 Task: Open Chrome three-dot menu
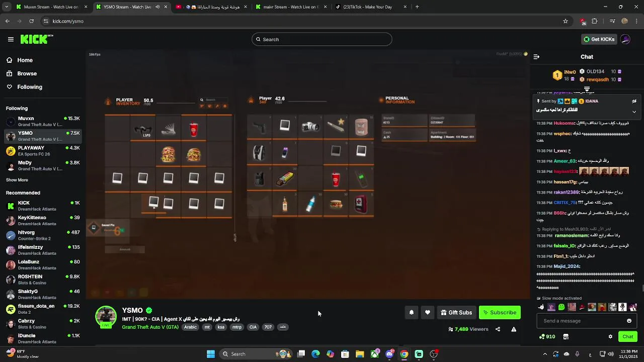(636, 21)
